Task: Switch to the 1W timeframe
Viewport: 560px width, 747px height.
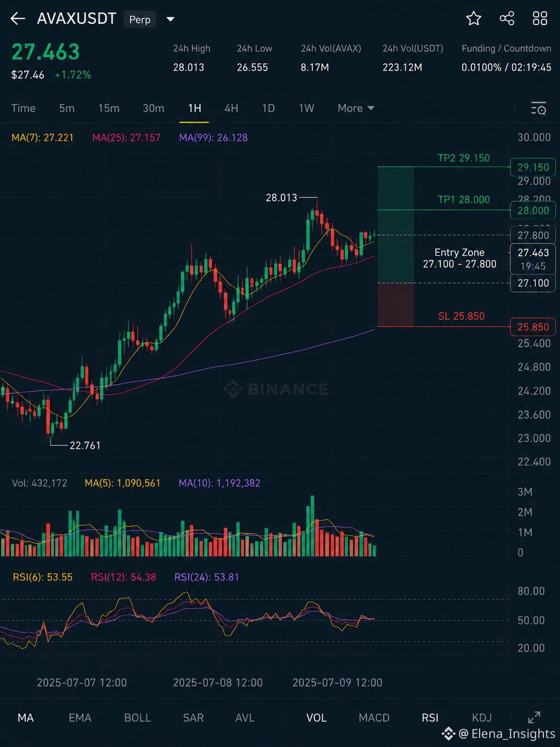Action: pos(306,108)
